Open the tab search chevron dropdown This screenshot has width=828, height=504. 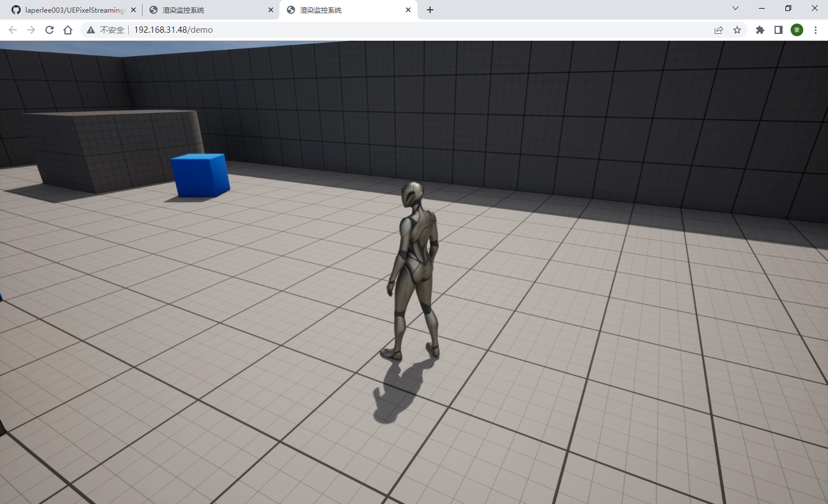(735, 9)
